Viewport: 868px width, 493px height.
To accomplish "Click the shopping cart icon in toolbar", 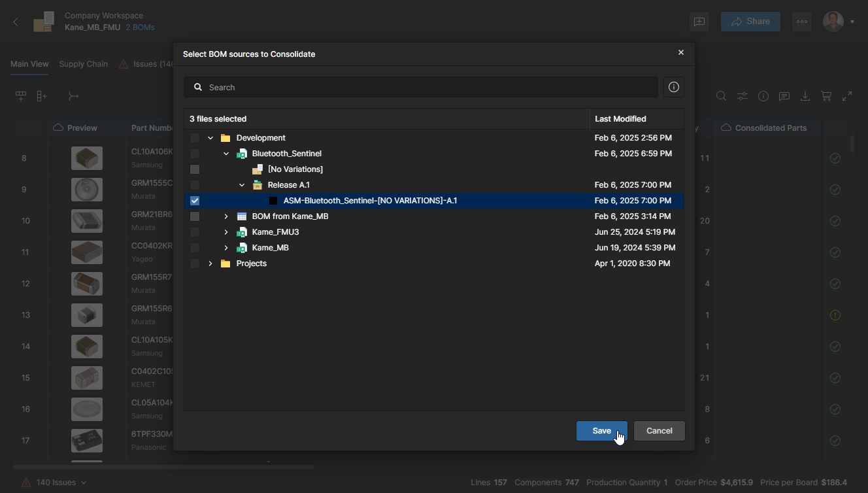I will (826, 96).
